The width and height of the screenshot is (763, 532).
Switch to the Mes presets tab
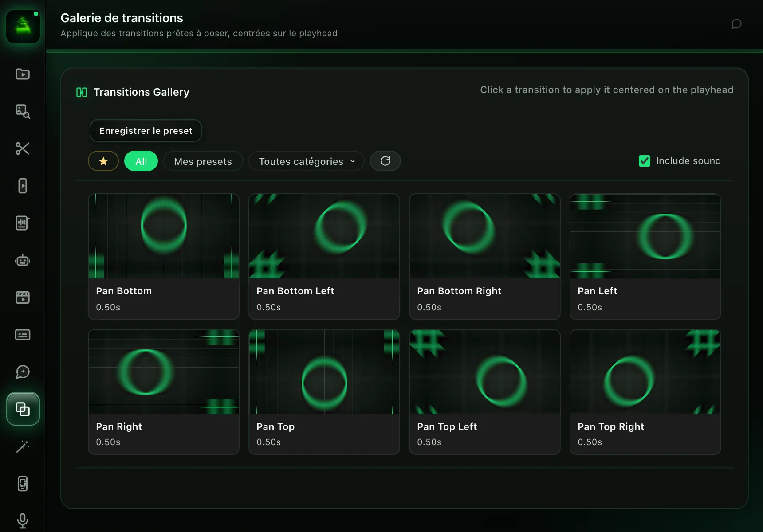click(203, 161)
